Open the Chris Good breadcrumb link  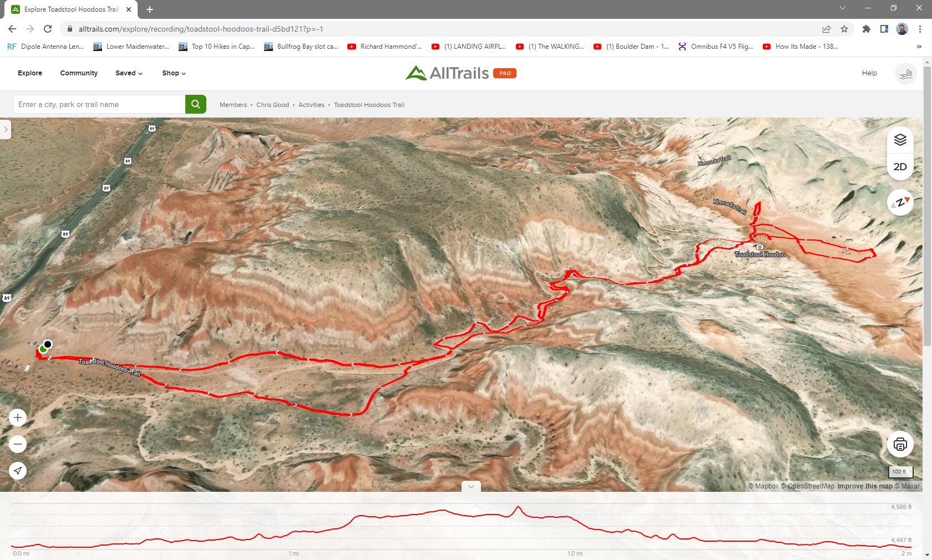(x=272, y=105)
